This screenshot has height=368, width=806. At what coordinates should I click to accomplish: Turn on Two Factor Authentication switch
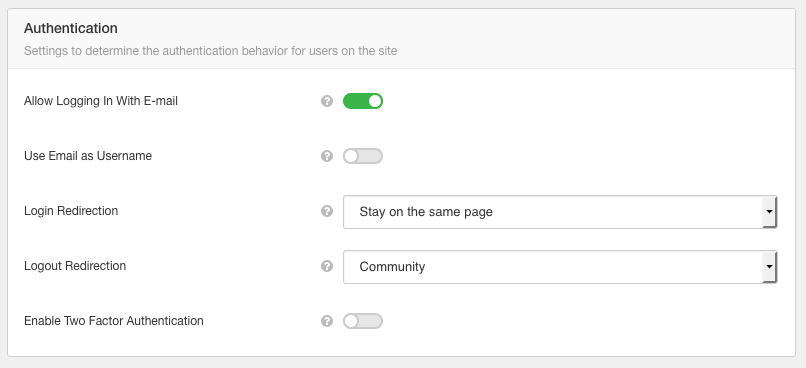click(x=363, y=321)
